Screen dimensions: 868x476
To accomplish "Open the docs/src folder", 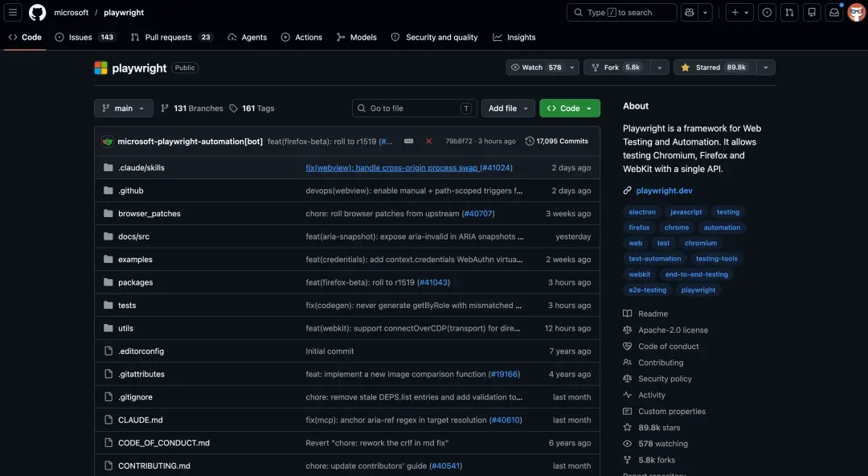I will click(133, 236).
